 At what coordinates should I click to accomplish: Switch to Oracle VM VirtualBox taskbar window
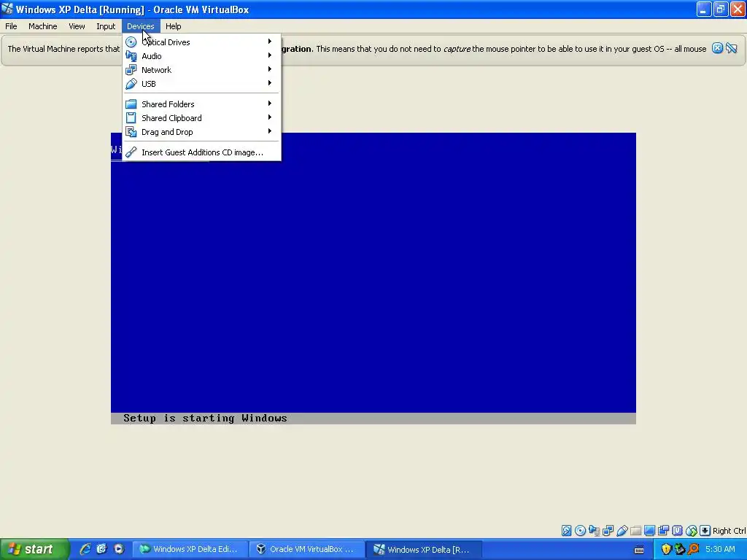[x=307, y=549]
